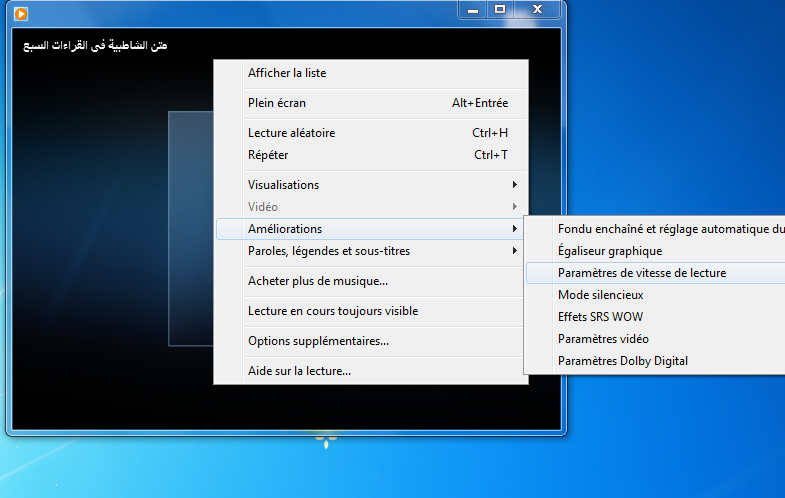Click the Alt+Entrée shortcut label
This screenshot has height=498, width=785.
point(480,103)
